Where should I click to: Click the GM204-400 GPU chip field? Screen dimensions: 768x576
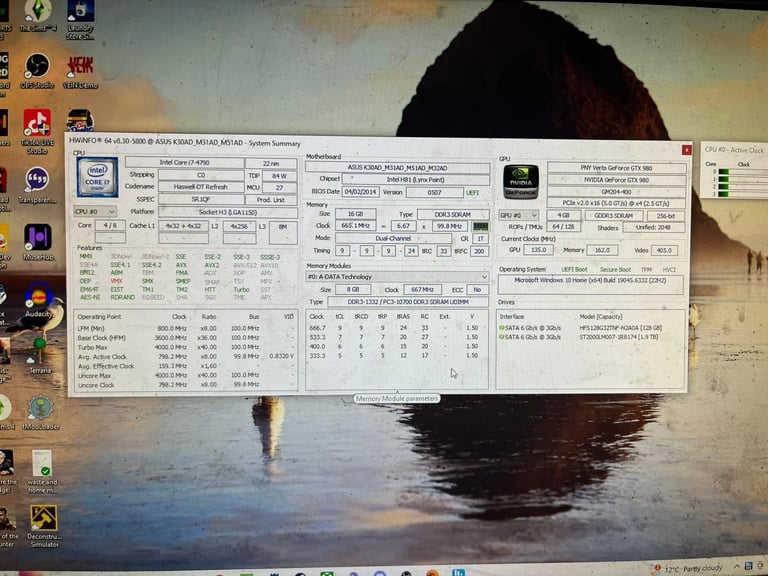tap(617, 192)
